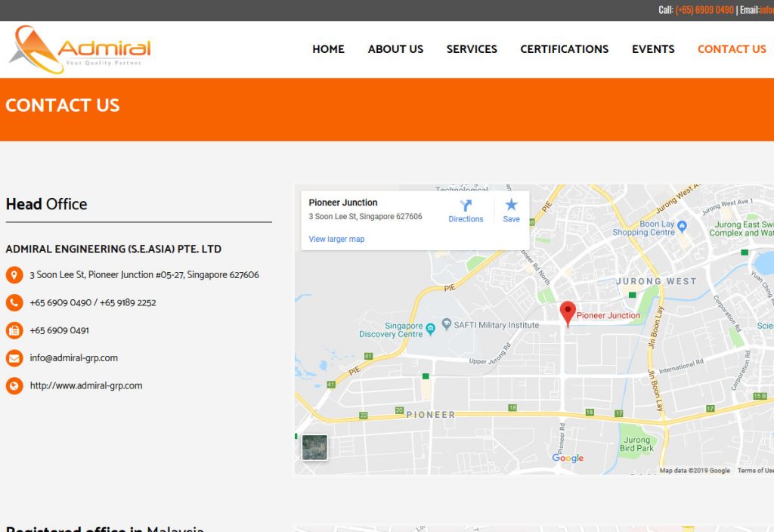The width and height of the screenshot is (774, 532).
Task: Navigate to the EVENTS page
Action: 653,49
